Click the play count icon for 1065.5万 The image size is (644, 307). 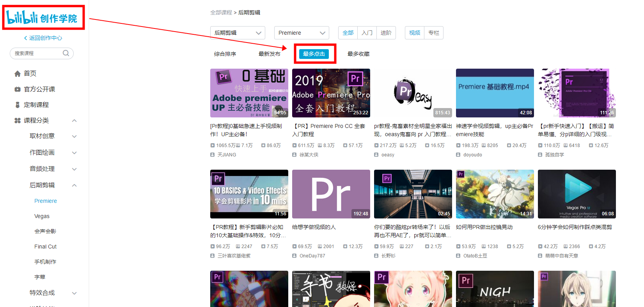(x=213, y=146)
